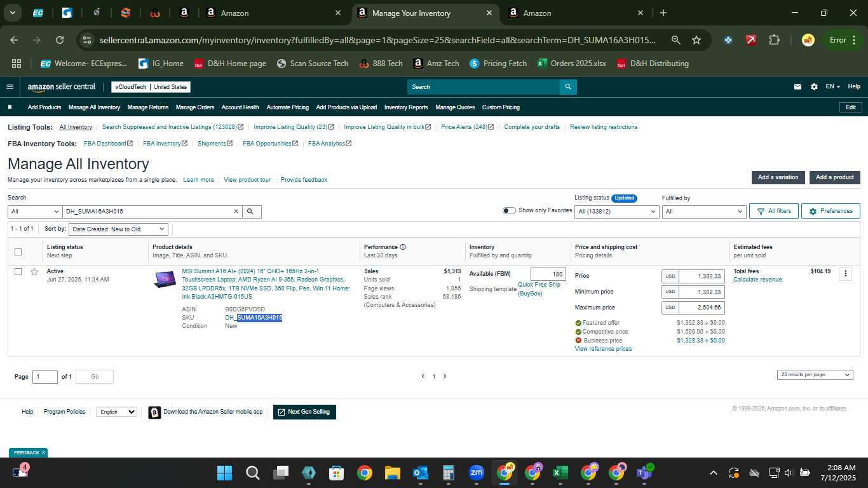Toggle Show only Favorites switch
This screenshot has height=488, width=868.
pyautogui.click(x=509, y=210)
